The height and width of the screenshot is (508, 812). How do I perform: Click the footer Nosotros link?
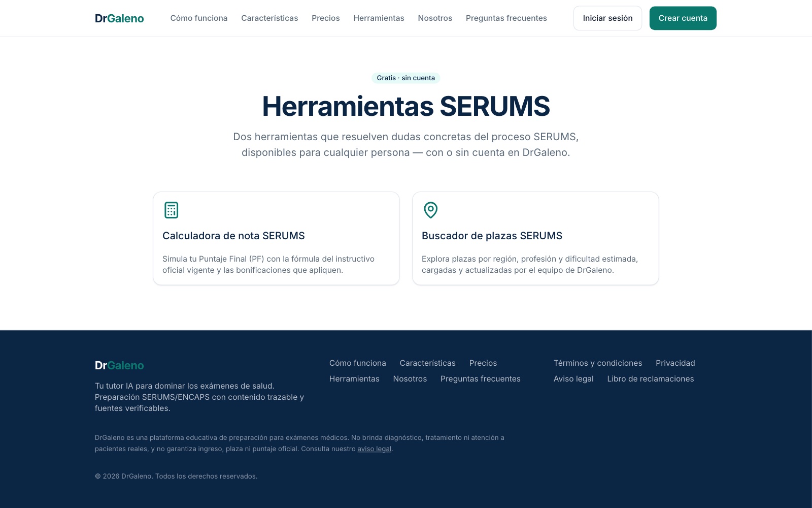coord(410,379)
